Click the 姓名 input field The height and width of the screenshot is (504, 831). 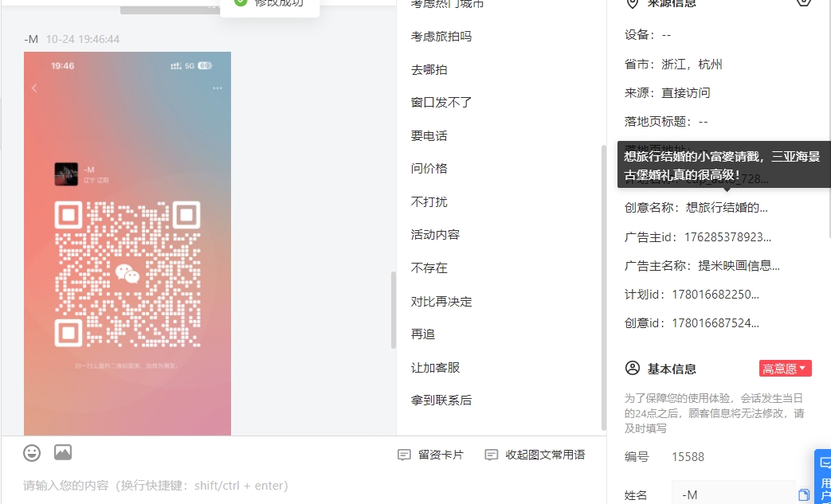click(734, 495)
